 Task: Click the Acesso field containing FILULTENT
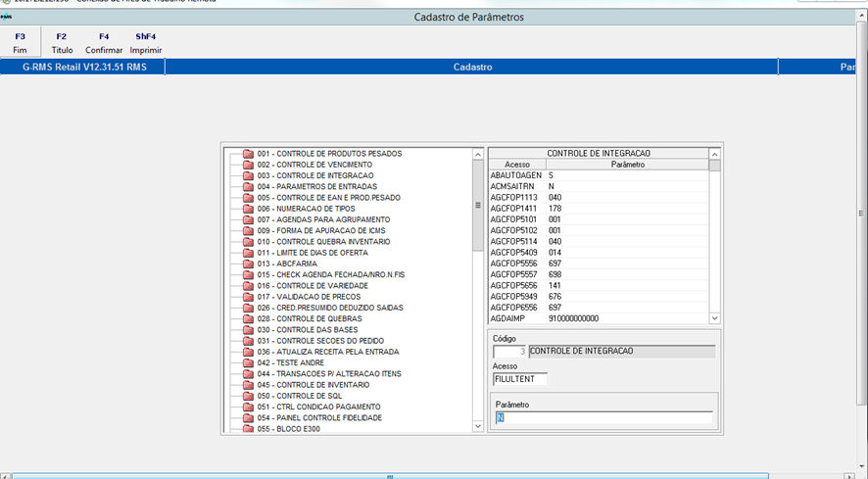520,379
